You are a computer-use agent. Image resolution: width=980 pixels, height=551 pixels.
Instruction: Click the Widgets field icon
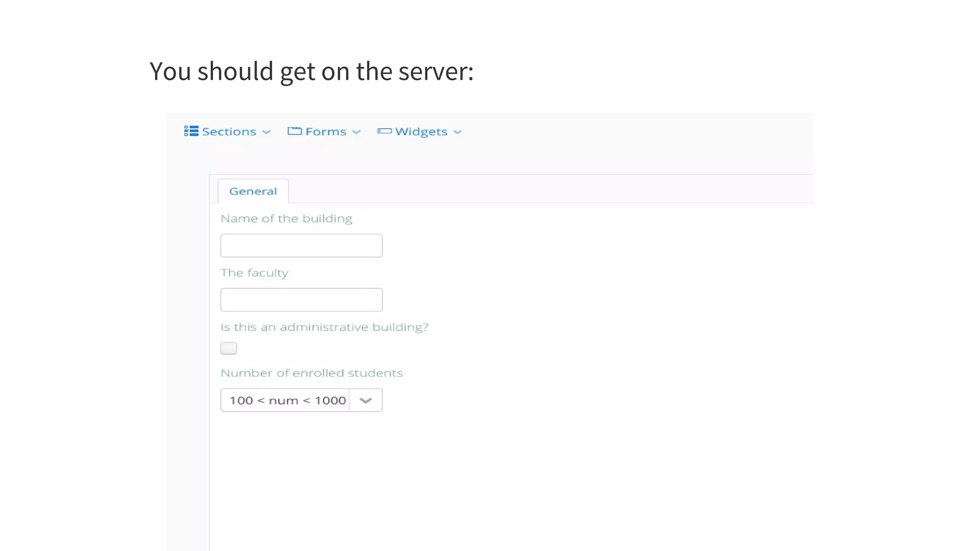click(384, 131)
